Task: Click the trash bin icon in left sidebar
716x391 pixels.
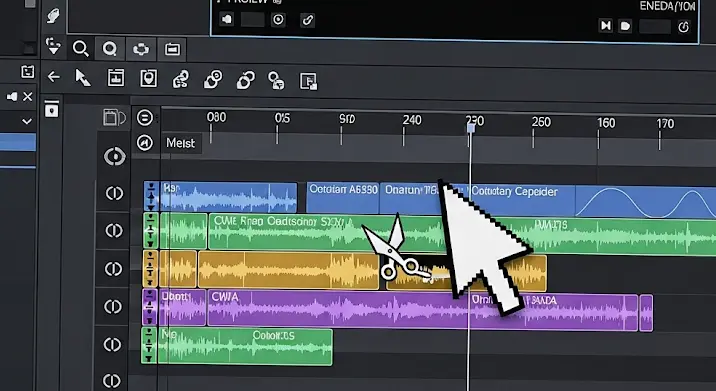Action: (52, 109)
